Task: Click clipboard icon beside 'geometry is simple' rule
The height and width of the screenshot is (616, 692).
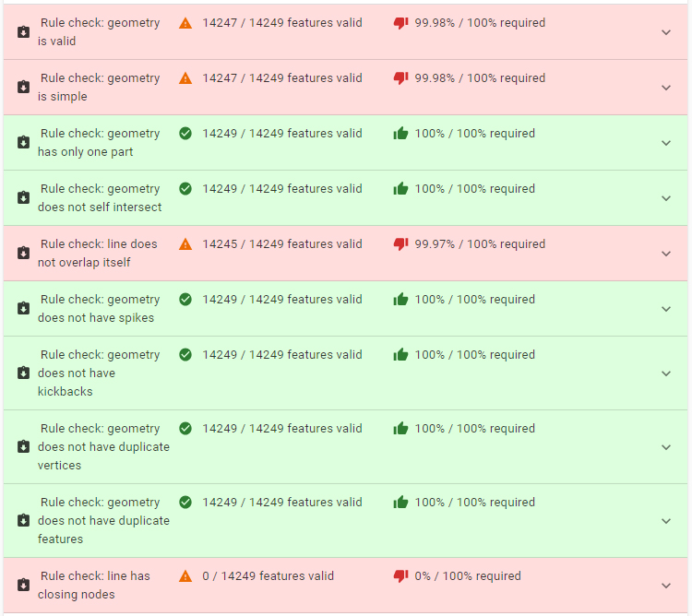Action: pyautogui.click(x=23, y=88)
